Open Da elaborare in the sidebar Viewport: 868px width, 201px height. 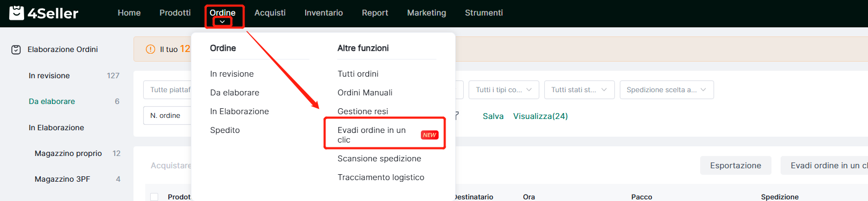tap(52, 101)
